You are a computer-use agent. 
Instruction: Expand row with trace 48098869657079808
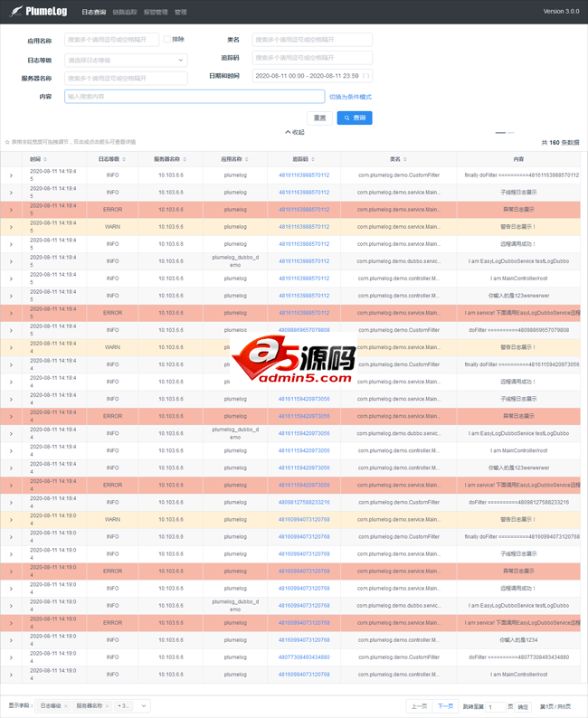point(11,331)
